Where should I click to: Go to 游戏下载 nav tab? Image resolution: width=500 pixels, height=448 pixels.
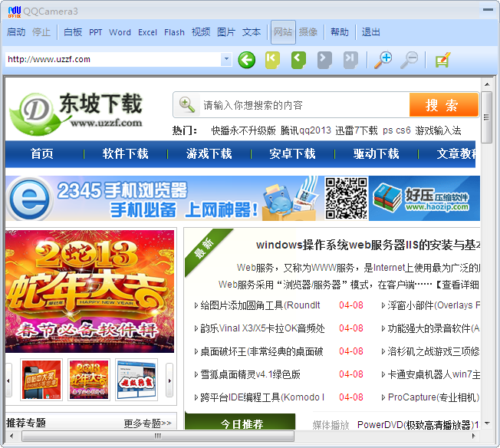click(209, 153)
